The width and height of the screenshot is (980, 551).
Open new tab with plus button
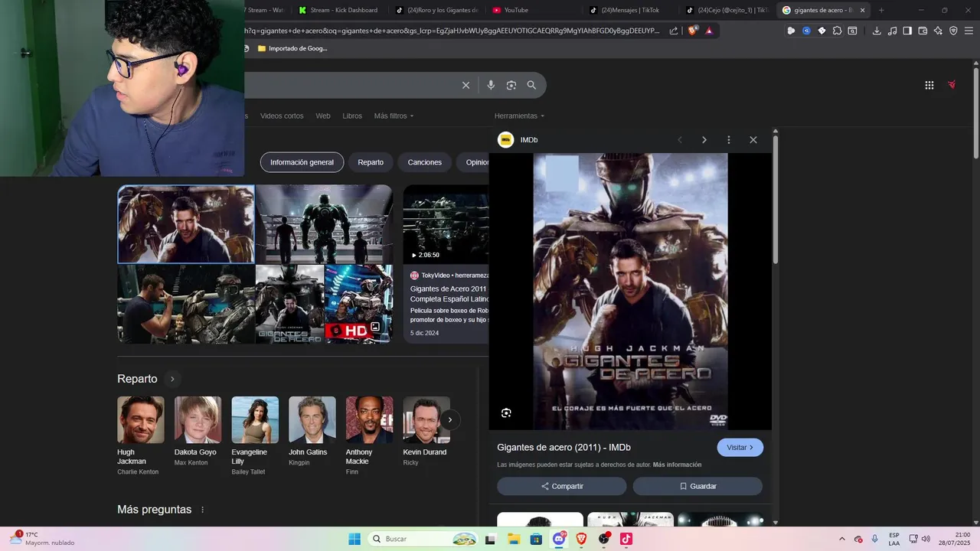[x=881, y=10]
